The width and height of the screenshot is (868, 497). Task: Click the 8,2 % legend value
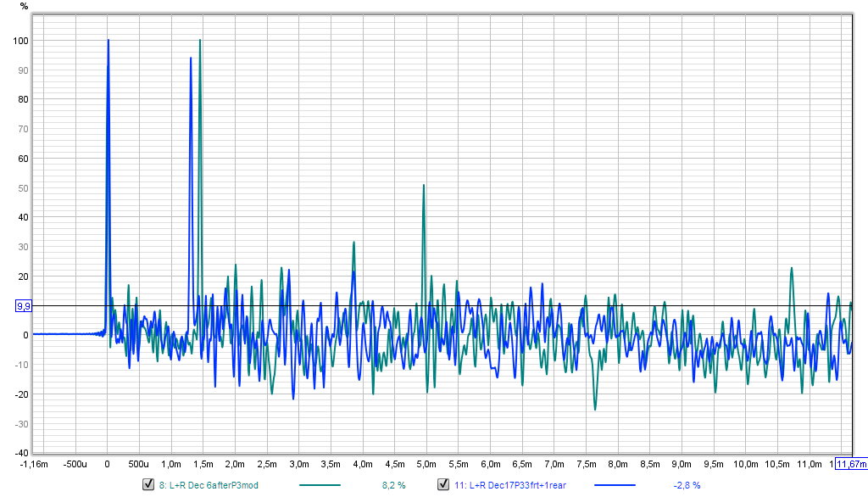pos(393,485)
